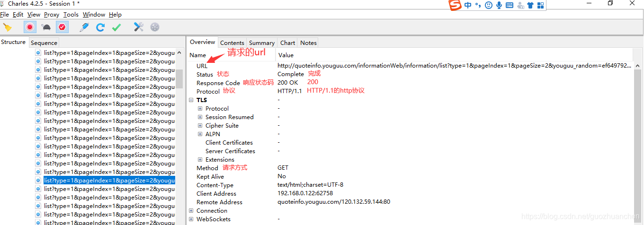Open settings with the gray gear icon
Image resolution: width=644 pixels, height=225 pixels.
[155, 27]
